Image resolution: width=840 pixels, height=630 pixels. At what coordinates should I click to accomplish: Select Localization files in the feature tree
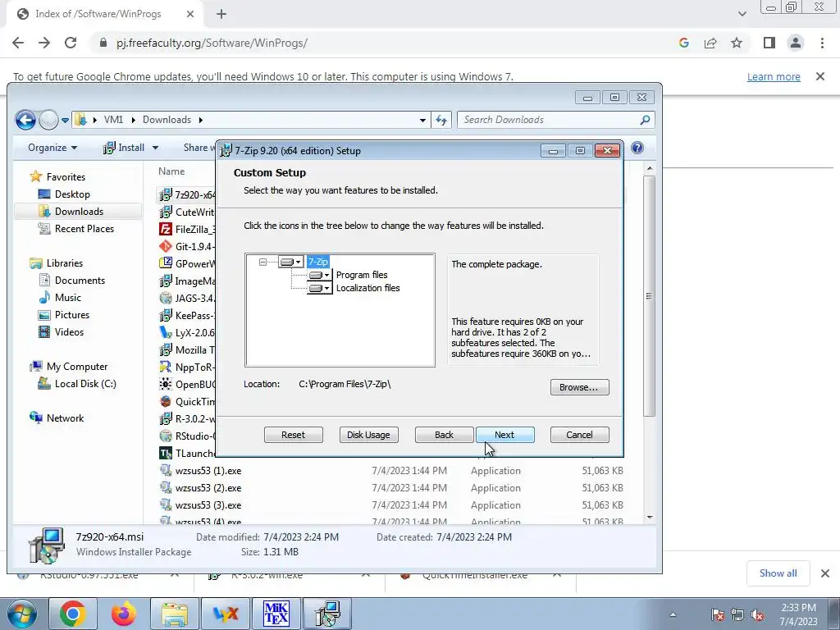(x=368, y=288)
